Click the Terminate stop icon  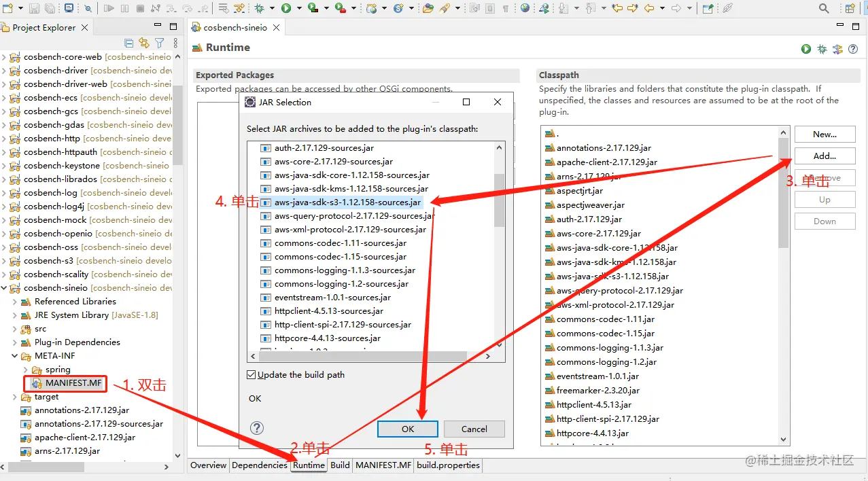(x=140, y=8)
